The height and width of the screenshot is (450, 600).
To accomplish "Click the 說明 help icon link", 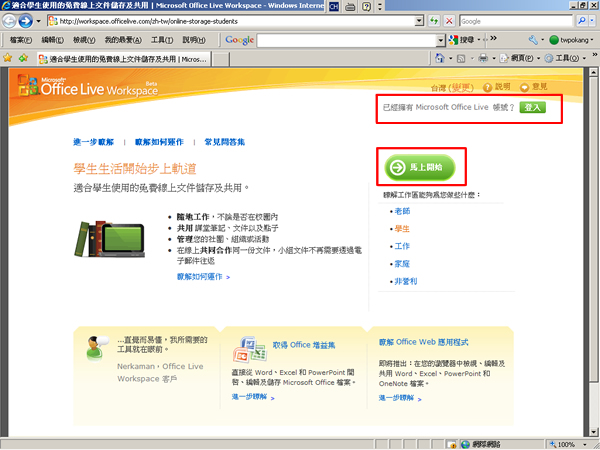I will 496,87.
